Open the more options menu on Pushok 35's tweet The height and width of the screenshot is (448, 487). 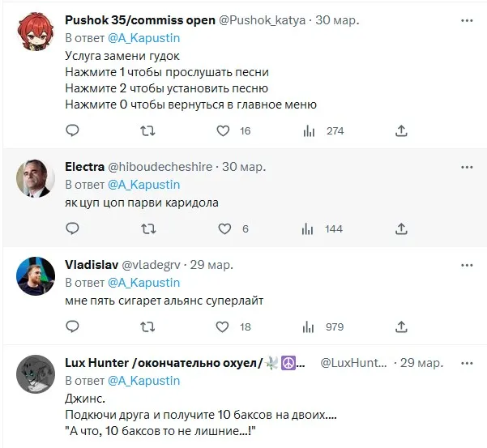click(x=467, y=21)
